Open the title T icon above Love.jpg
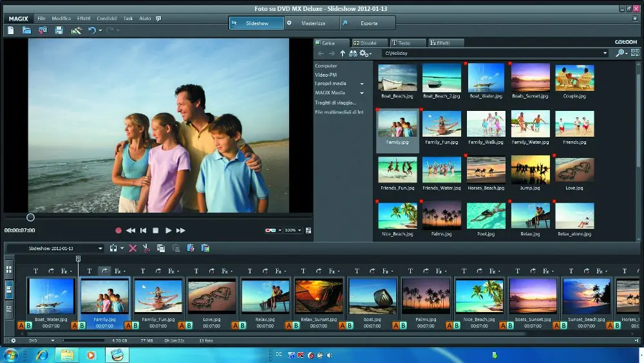 click(x=196, y=271)
